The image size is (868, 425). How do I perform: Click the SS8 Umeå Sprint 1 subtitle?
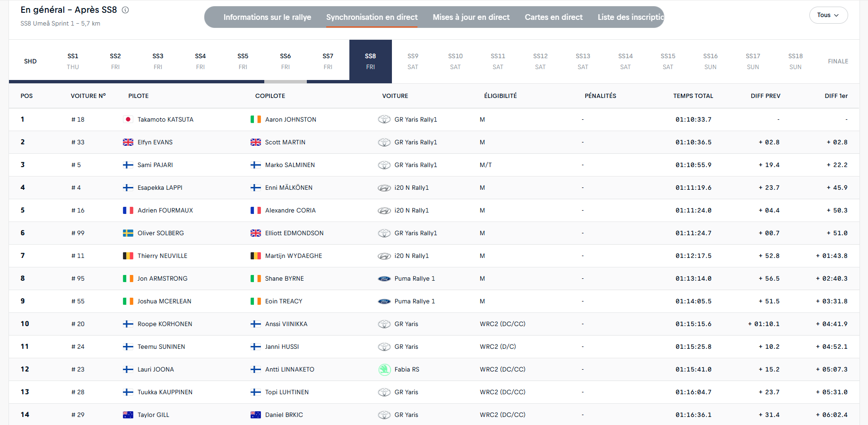60,23
